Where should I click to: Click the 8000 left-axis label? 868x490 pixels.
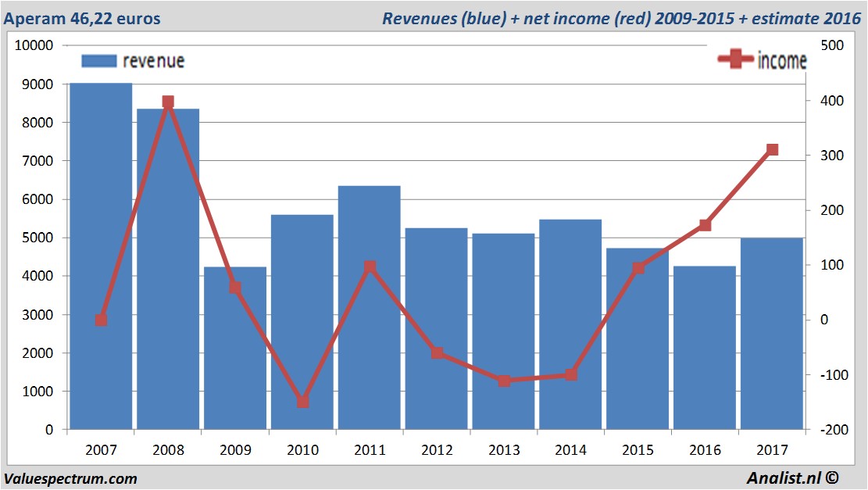click(38, 123)
